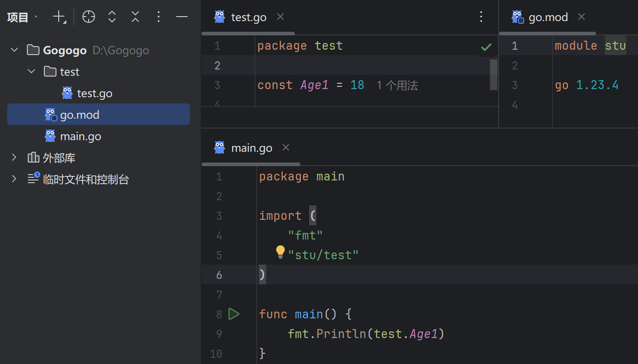Viewport: 638px width, 364px height.
Task: Expand the 临时文件和控制台 node
Action: coord(14,179)
